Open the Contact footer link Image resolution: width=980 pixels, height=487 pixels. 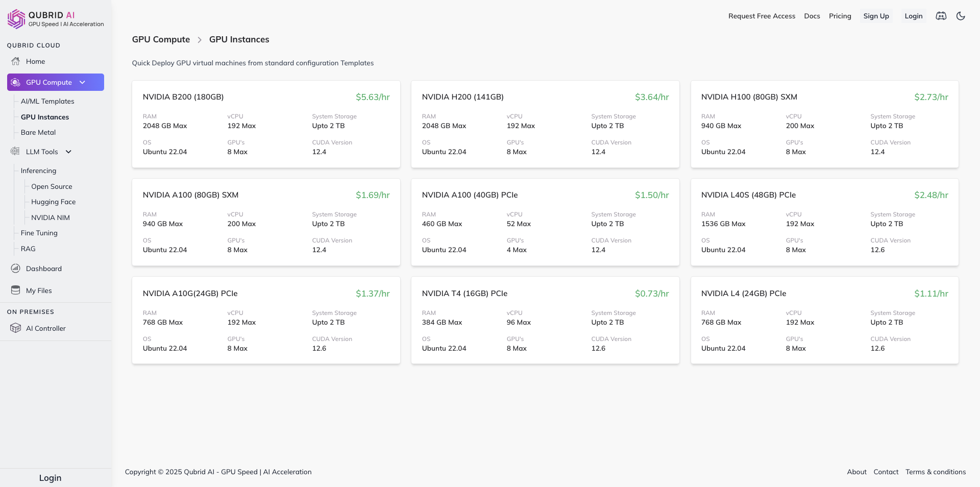coord(886,472)
